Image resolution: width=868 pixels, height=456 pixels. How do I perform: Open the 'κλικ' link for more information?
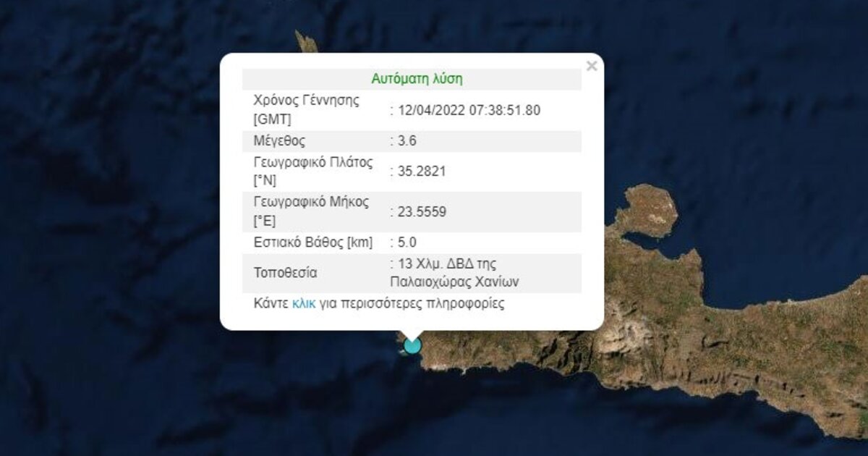click(304, 304)
